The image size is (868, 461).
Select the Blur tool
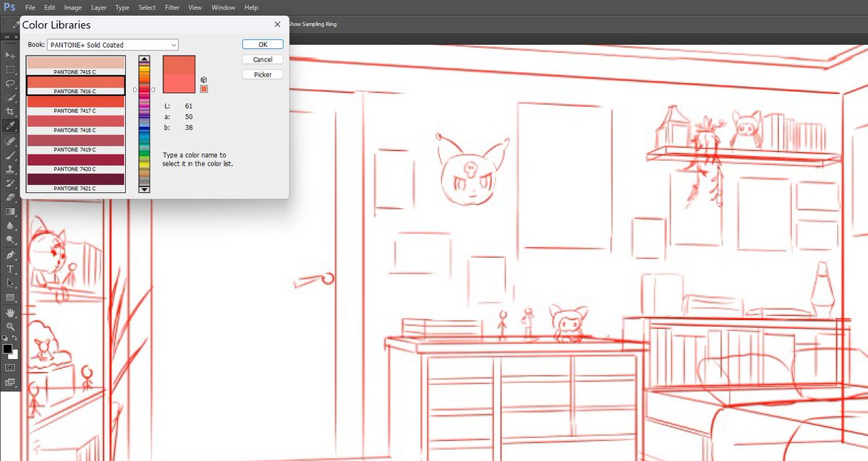[x=10, y=226]
